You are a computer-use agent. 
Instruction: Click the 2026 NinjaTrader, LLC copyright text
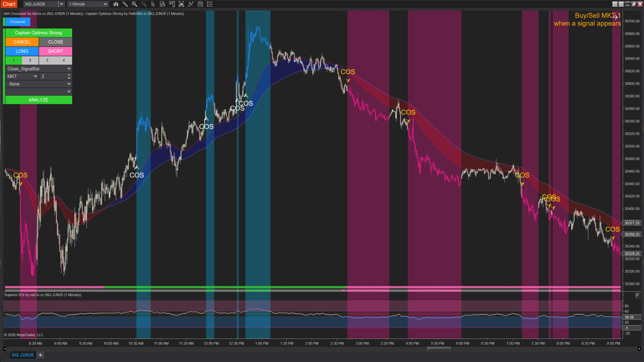(x=23, y=335)
